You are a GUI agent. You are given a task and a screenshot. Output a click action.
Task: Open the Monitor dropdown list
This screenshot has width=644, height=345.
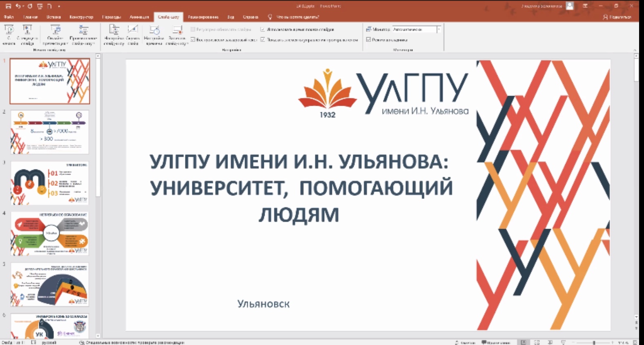pos(439,29)
